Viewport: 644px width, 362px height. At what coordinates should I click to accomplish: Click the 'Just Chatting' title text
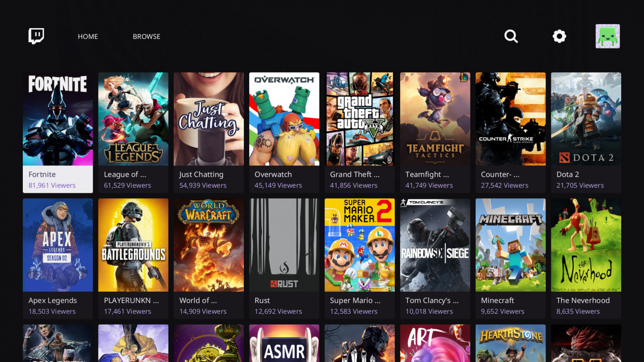(x=201, y=174)
